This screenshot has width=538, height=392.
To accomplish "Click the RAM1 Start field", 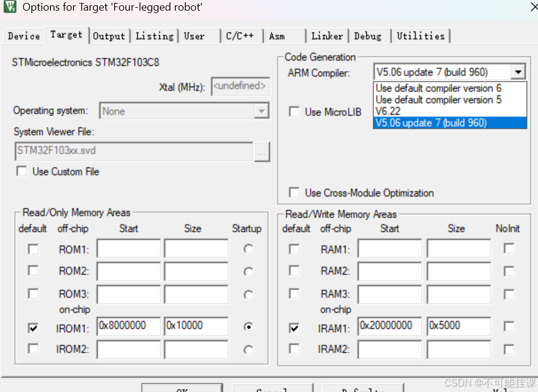I will [390, 249].
